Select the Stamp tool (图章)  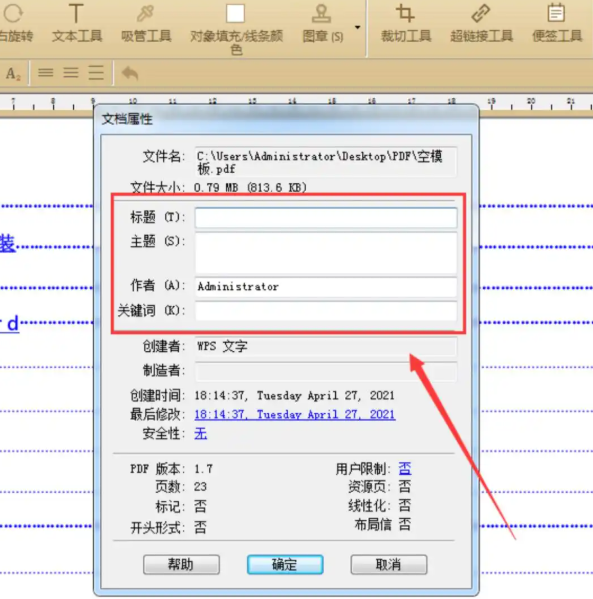tap(322, 24)
